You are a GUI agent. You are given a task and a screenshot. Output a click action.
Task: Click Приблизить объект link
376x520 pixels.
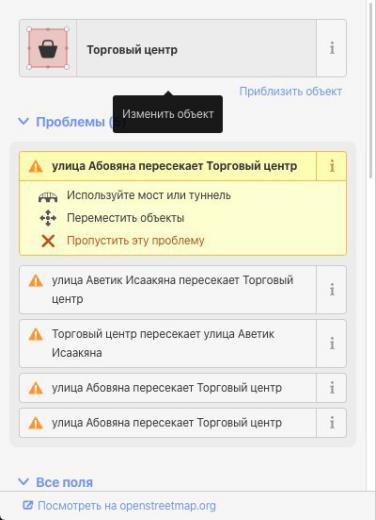291,91
